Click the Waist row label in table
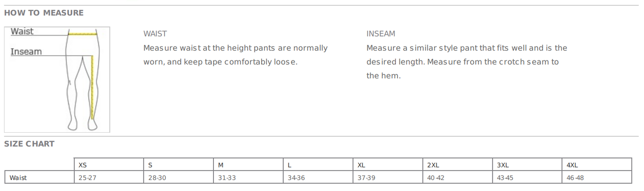This screenshot has height=191, width=644. click(x=18, y=178)
